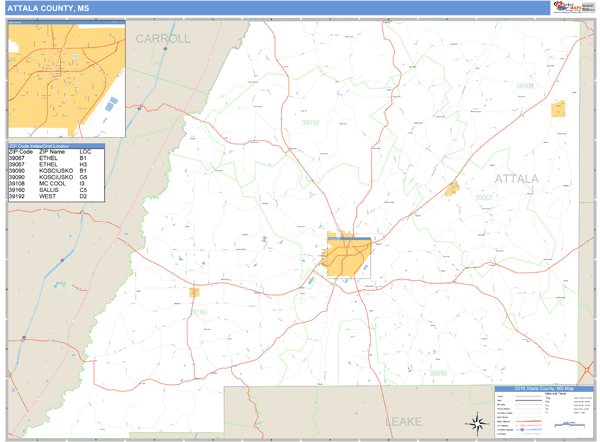Open the Kosciusko inset map thumbnail

tap(66, 81)
